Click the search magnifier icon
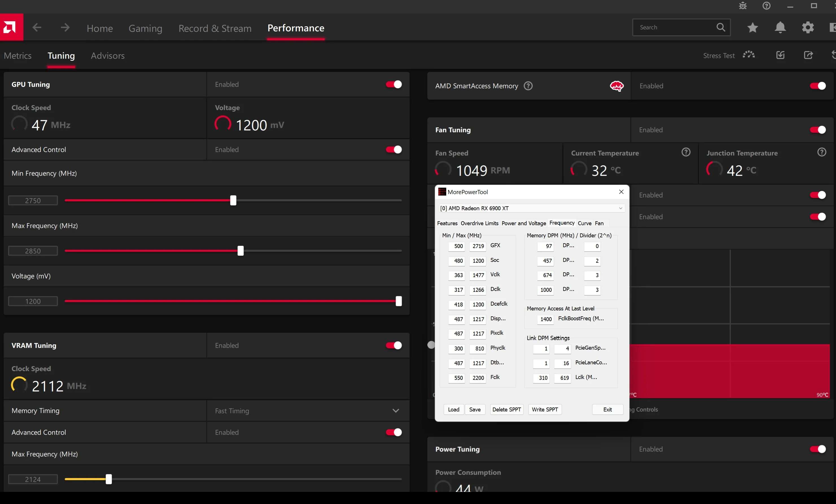The height and width of the screenshot is (504, 836). tap(721, 27)
